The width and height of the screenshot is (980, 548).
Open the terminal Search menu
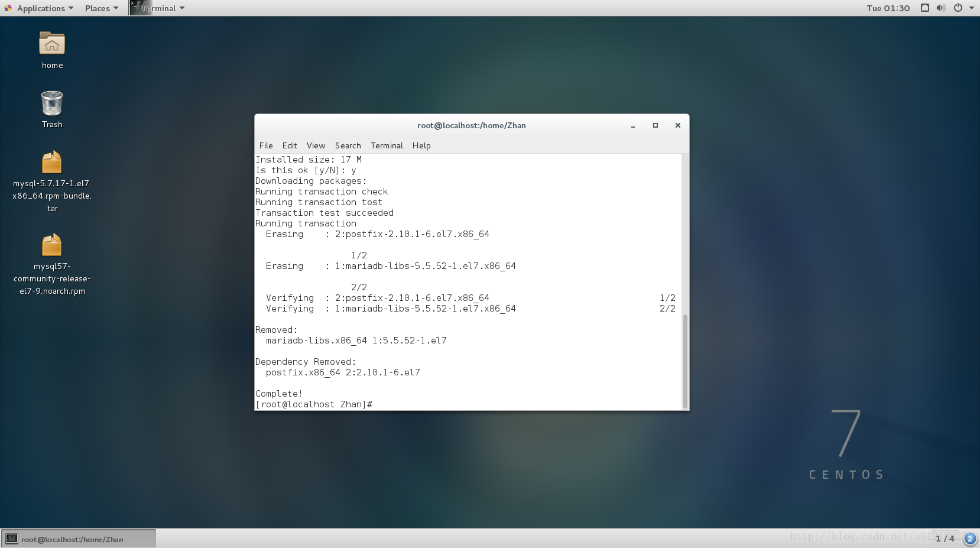tap(348, 145)
